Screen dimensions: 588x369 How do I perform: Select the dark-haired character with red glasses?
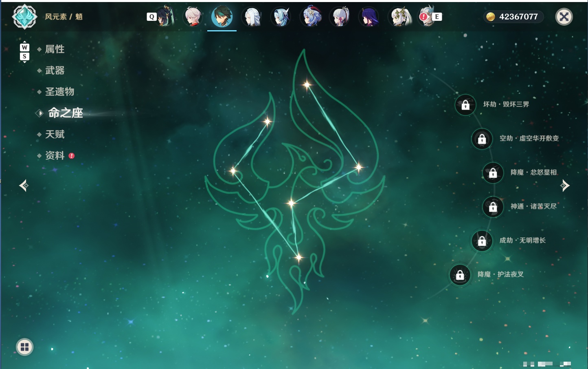coord(165,17)
